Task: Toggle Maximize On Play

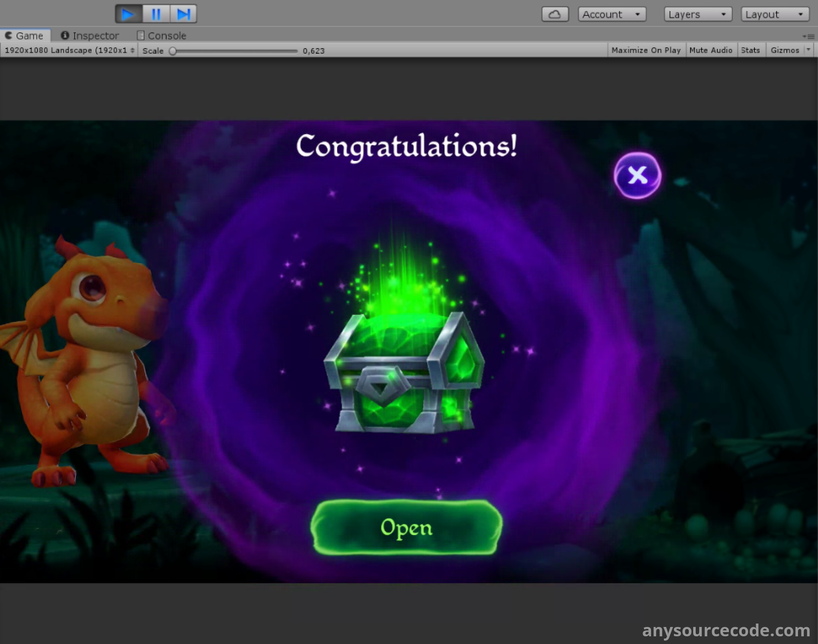Action: [x=646, y=50]
